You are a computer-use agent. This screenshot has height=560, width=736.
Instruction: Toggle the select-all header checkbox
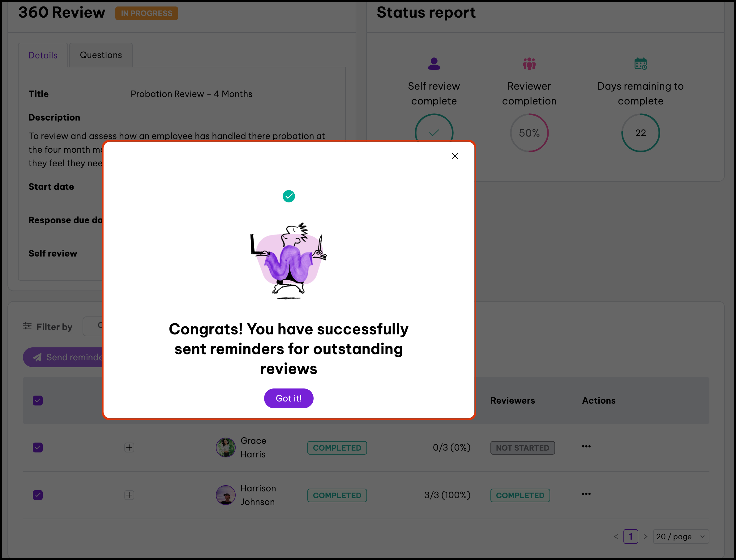coord(38,400)
